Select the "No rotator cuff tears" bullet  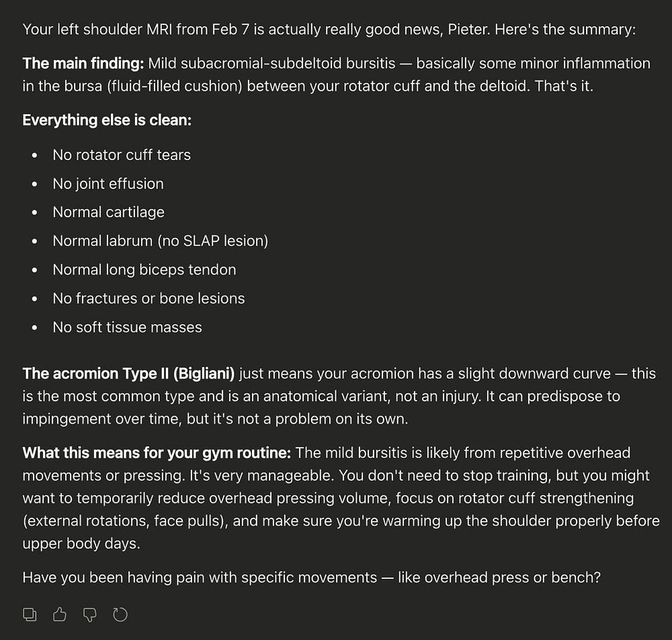click(122, 155)
